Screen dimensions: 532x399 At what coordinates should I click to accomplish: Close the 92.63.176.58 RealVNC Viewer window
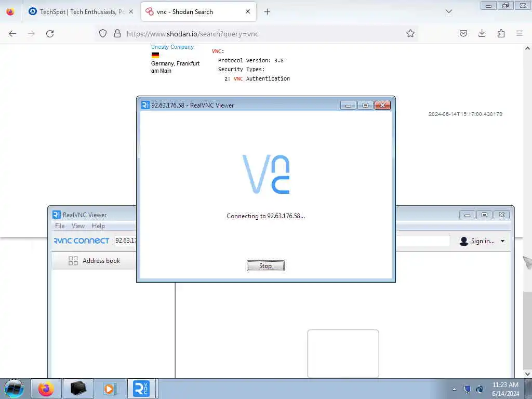[x=382, y=105]
